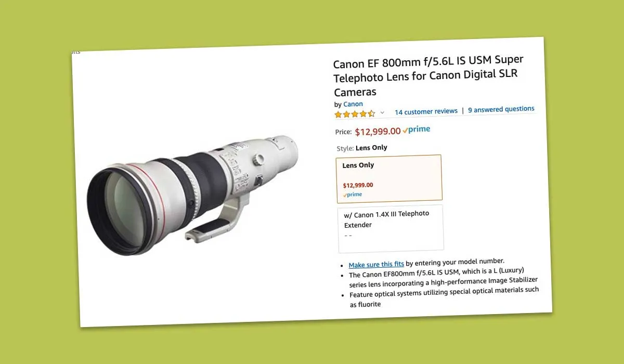Screen dimensions: 624x364
Task: Open the Canon brand link
Action: [353, 104]
